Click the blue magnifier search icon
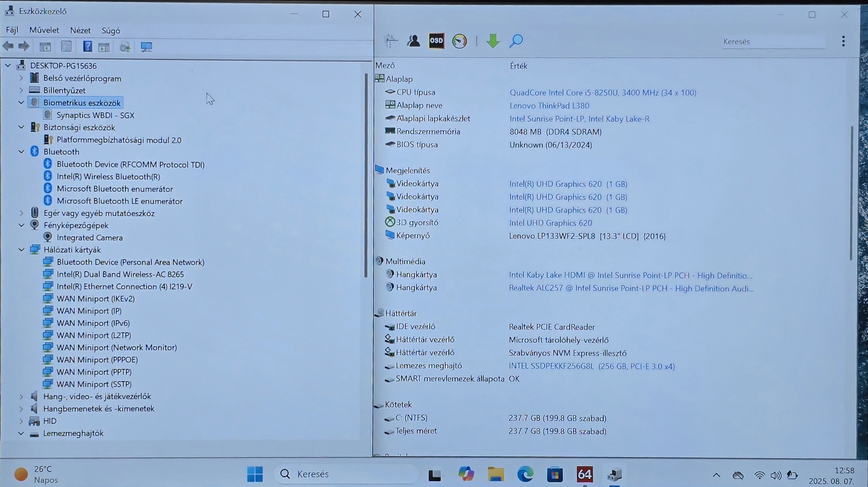The height and width of the screenshot is (487, 868). [x=516, y=41]
